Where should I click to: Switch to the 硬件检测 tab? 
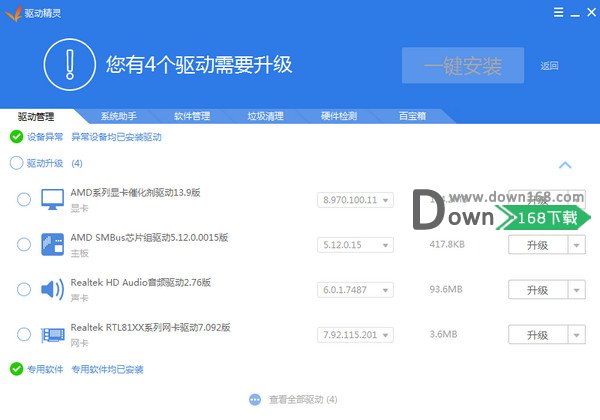(x=339, y=116)
